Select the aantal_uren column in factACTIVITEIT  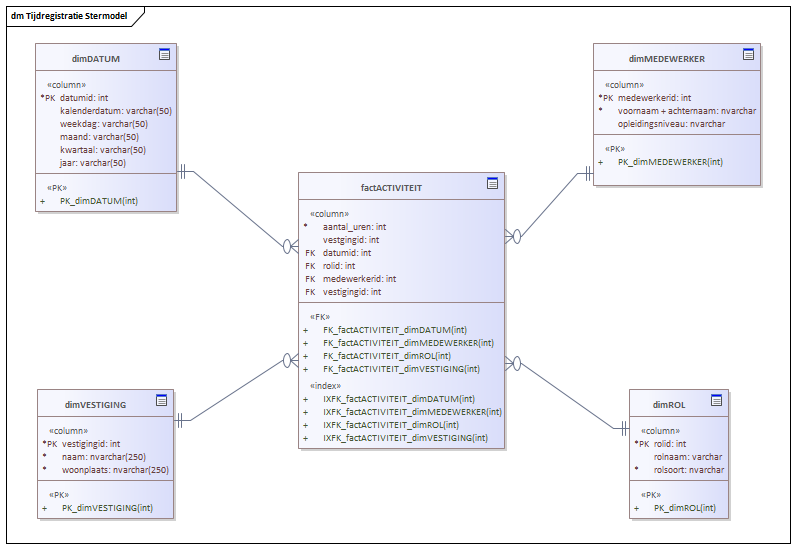click(x=354, y=227)
